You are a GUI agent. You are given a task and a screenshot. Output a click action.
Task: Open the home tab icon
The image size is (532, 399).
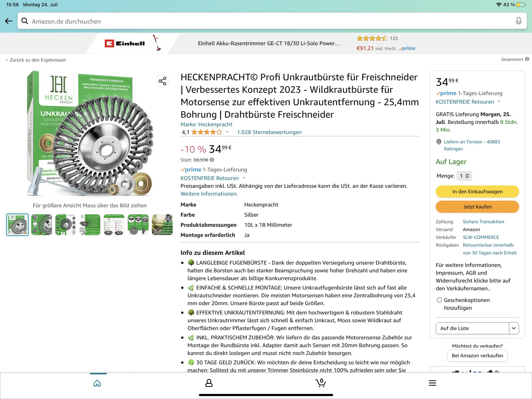97,383
